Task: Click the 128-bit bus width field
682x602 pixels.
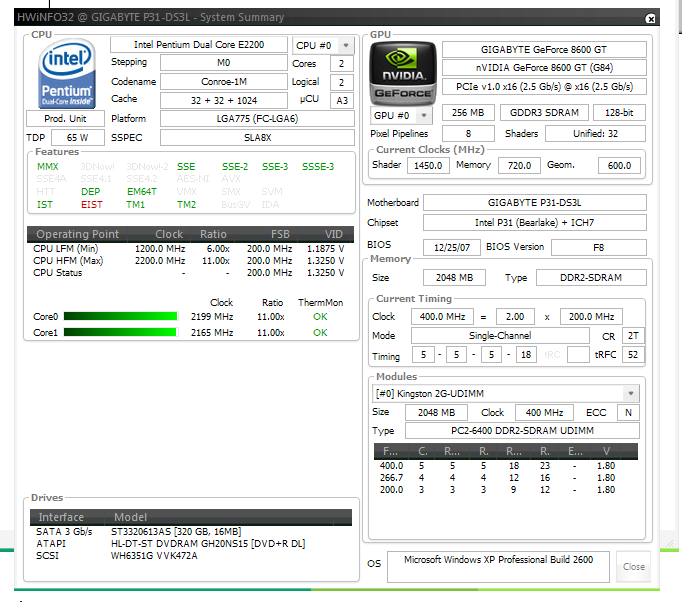Action: 619,113
